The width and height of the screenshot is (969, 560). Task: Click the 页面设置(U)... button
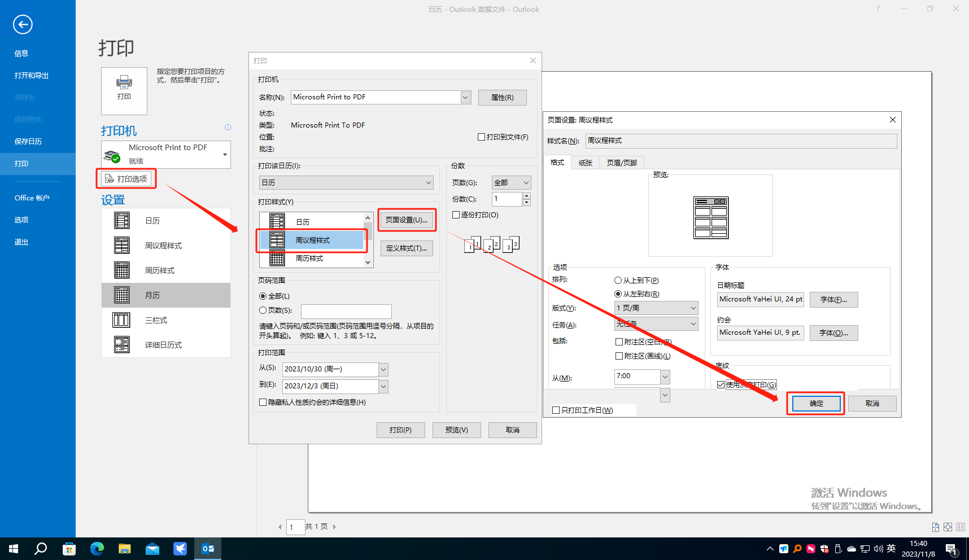pos(407,220)
